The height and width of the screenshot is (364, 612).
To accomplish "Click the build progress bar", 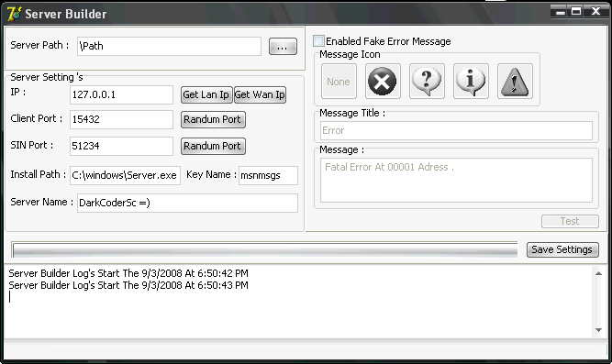I will (265, 249).
